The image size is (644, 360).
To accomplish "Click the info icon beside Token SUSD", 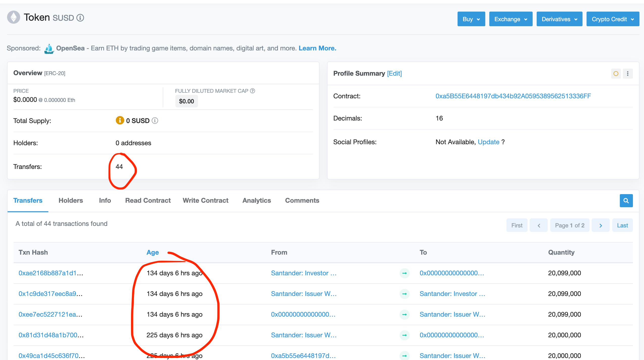I will coord(80,18).
